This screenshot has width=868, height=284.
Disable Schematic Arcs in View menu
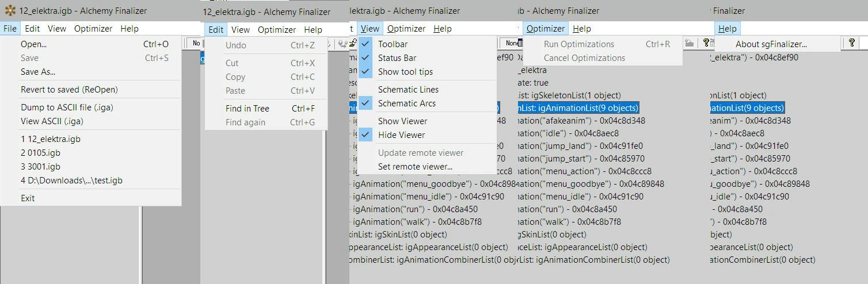[427, 103]
